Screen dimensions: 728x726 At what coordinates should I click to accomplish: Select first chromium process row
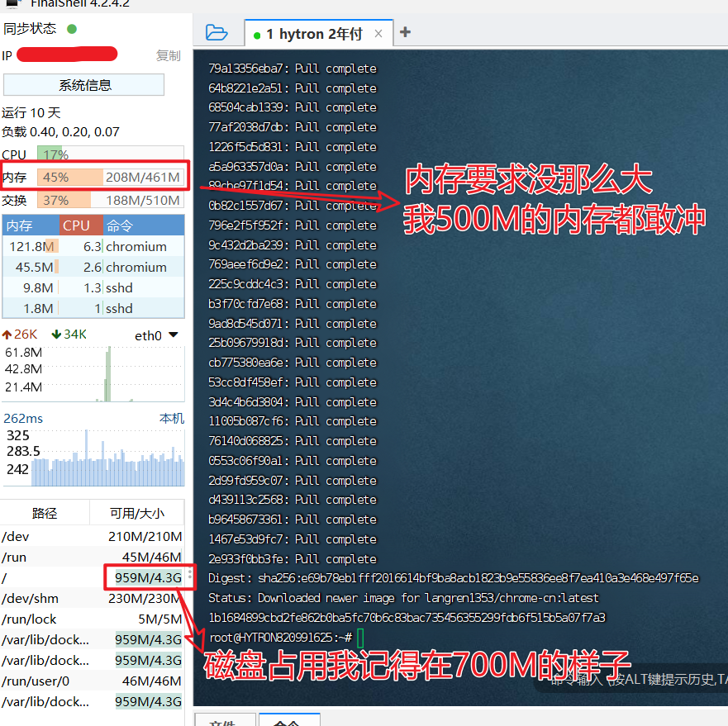coord(93,246)
